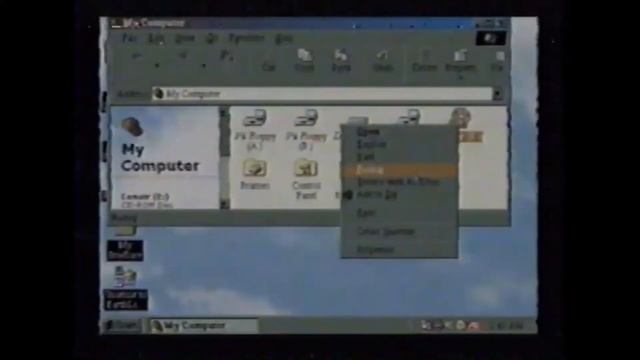Click the info panel scrollbar down arrow
The width and height of the screenshot is (640, 360).
point(224,204)
